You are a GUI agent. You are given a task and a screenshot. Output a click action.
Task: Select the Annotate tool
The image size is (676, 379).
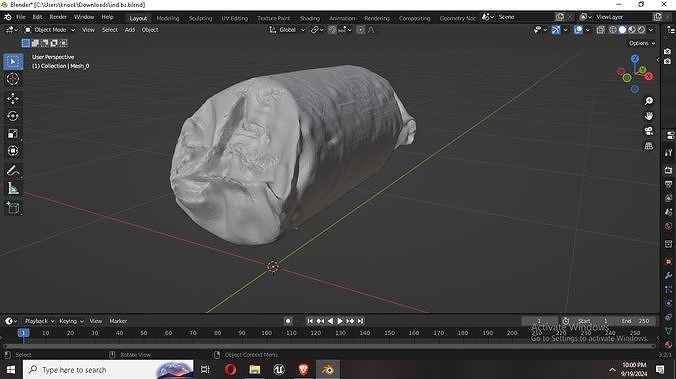coord(13,171)
